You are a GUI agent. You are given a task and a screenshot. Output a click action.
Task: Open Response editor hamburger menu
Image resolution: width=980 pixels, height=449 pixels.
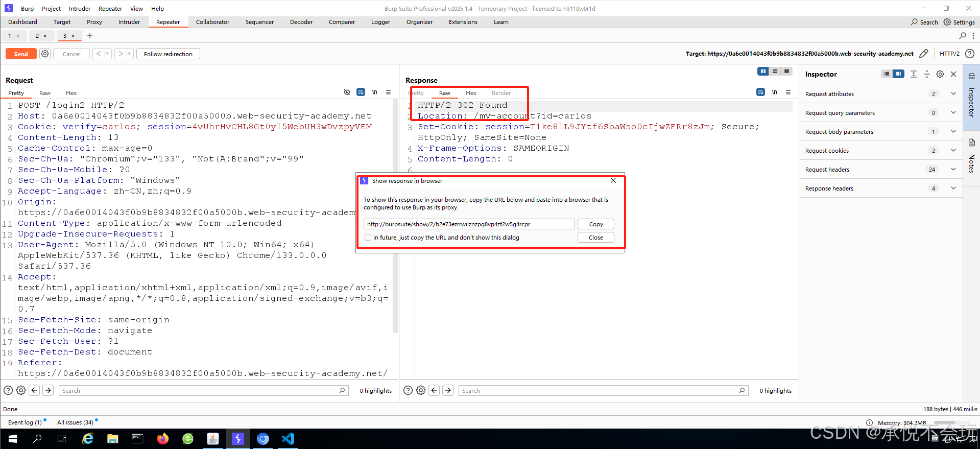tap(788, 92)
